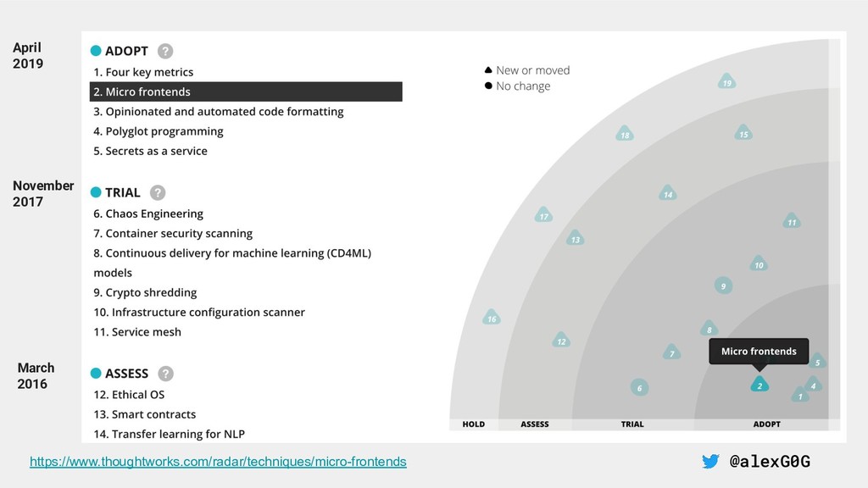Click the HOLD ring label on radar

(474, 424)
